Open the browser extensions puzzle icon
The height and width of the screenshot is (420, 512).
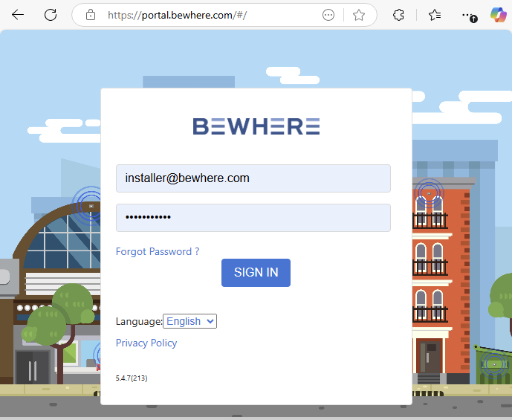[398, 15]
